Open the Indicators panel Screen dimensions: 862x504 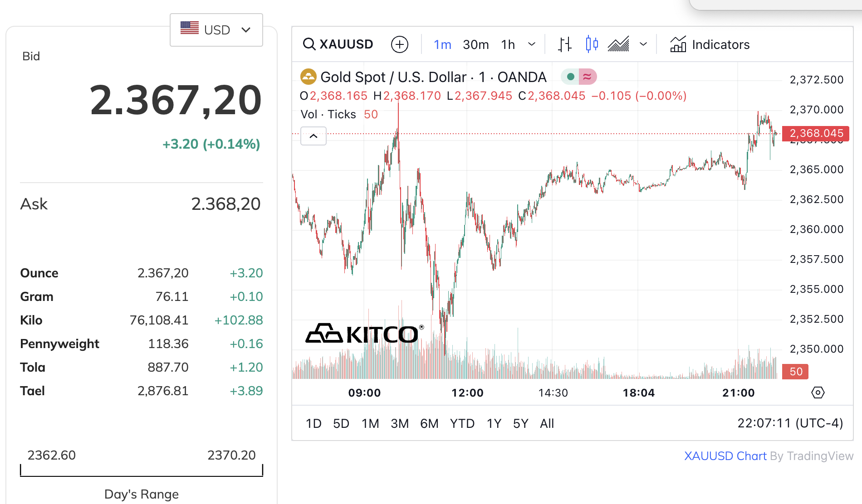pos(710,44)
